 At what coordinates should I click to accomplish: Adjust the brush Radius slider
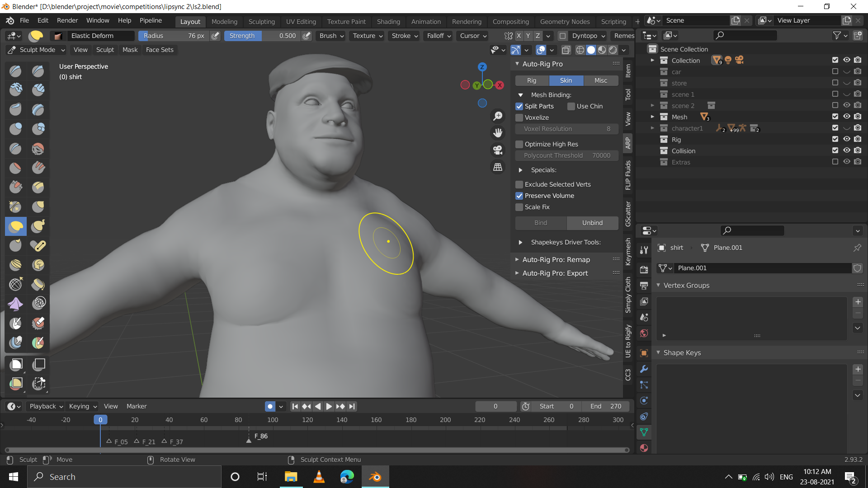click(174, 36)
